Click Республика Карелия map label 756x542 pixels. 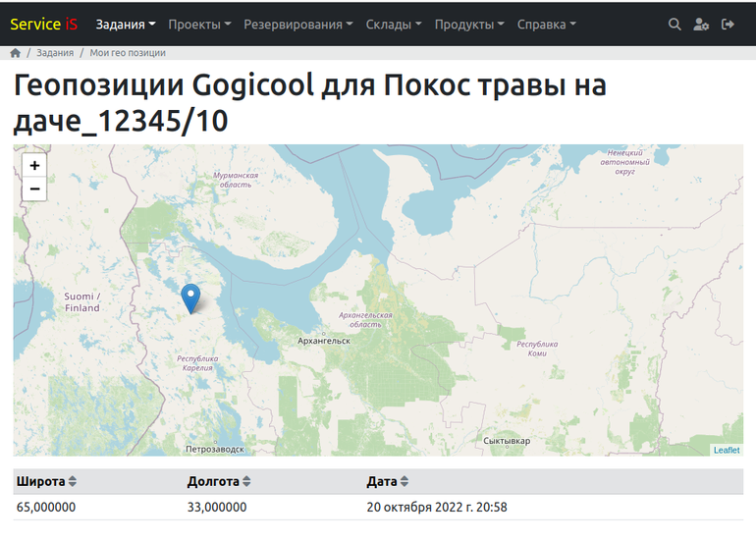pyautogui.click(x=197, y=363)
